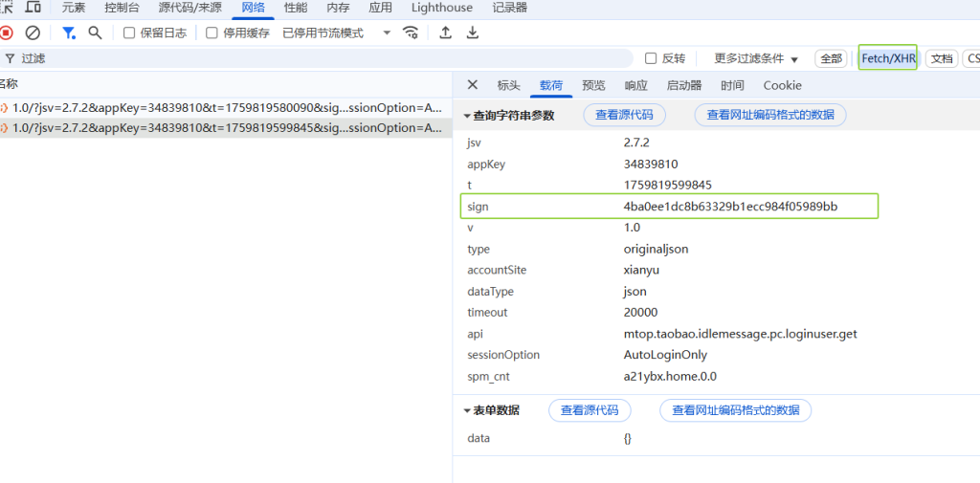Open the 已停用节流模式 throttling dropdown
Viewport: 980px width, 483px height.
coord(336,33)
